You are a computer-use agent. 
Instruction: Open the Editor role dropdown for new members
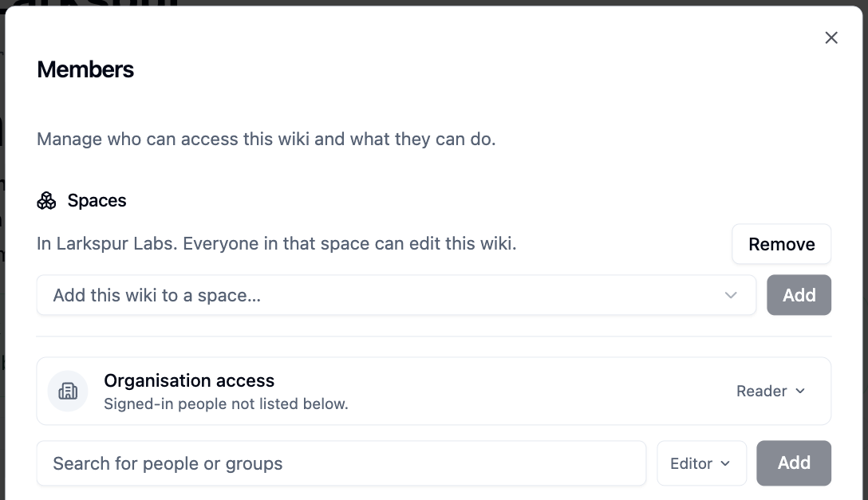point(701,463)
